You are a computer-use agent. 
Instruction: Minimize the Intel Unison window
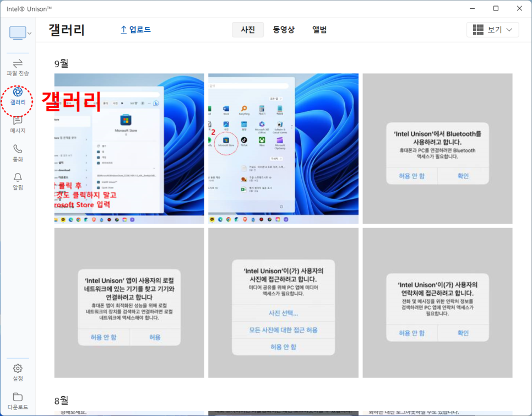tap(472, 8)
